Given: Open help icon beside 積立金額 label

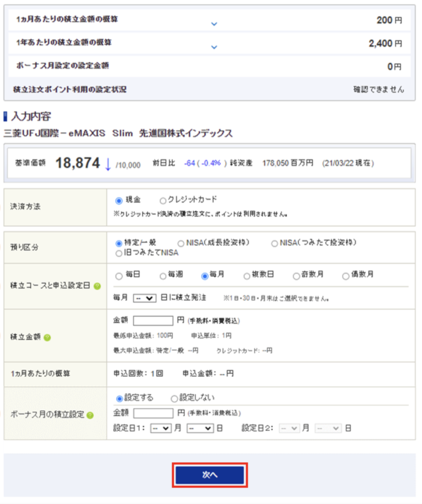Looking at the screenshot, I should pos(47,338).
